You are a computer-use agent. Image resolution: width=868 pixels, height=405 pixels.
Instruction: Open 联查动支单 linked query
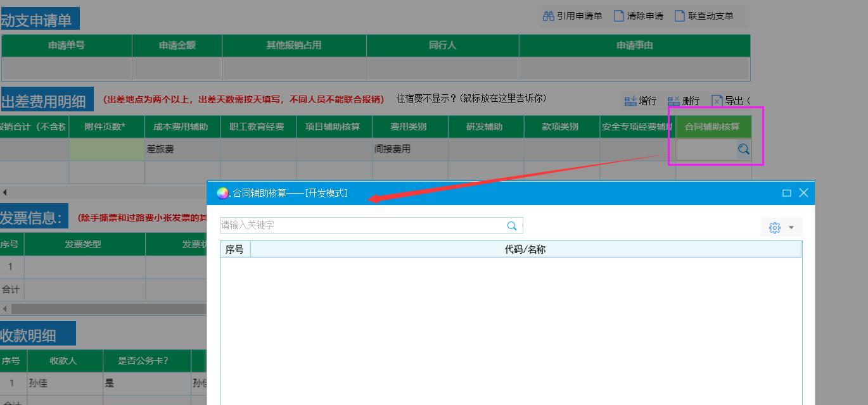680,16
